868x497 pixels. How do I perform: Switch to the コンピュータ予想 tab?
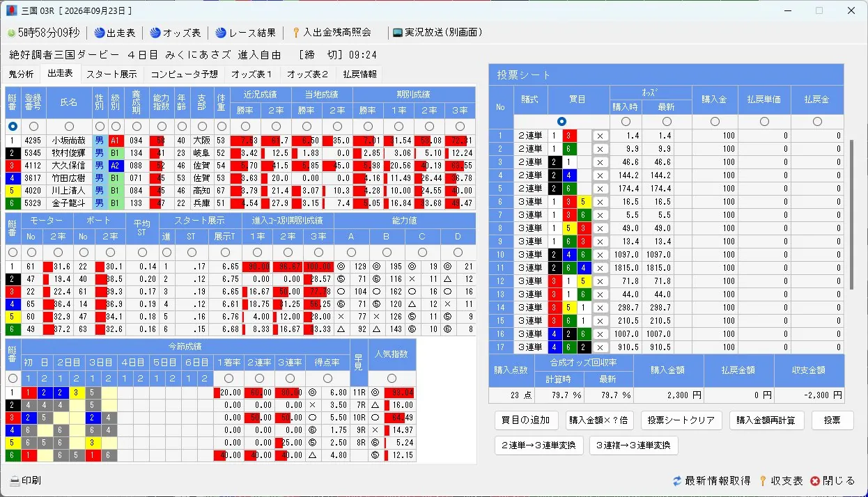(x=184, y=74)
